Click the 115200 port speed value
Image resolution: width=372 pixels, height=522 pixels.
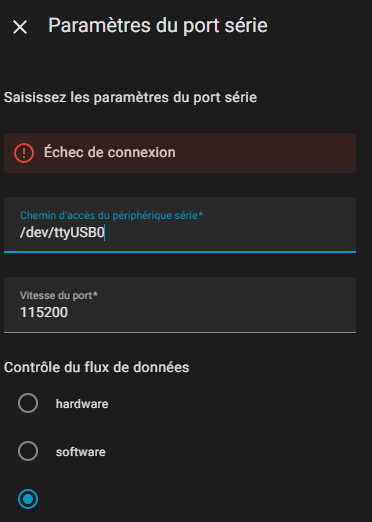[x=44, y=312]
